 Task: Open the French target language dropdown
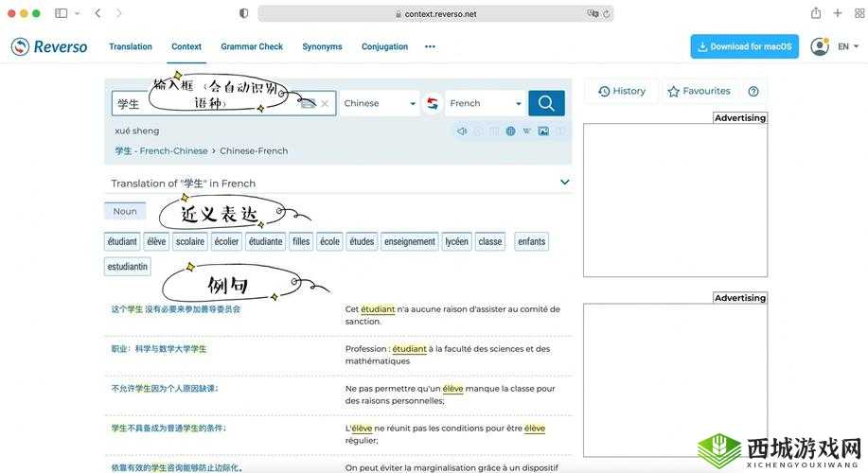486,103
